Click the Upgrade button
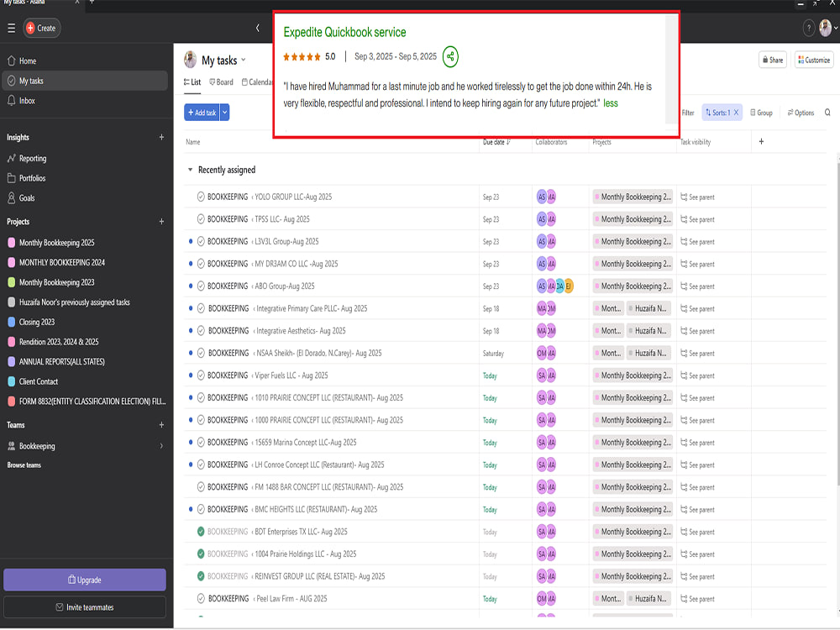Screen dimensions: 840x630 click(85, 580)
